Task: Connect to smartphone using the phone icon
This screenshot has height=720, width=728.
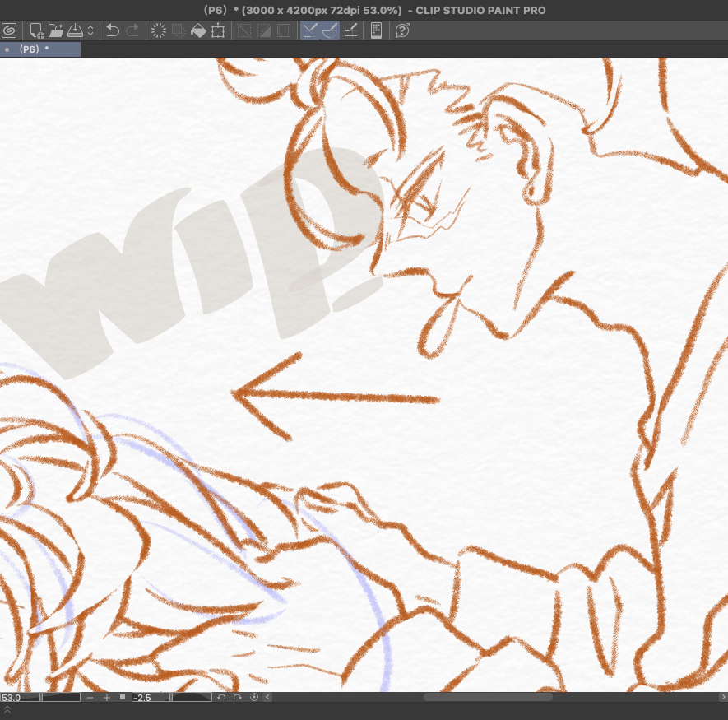Action: 377,30
